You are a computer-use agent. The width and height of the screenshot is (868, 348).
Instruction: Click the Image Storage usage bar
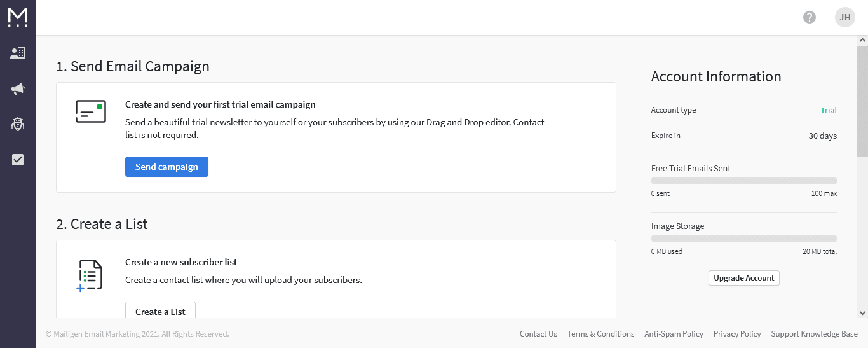point(744,239)
